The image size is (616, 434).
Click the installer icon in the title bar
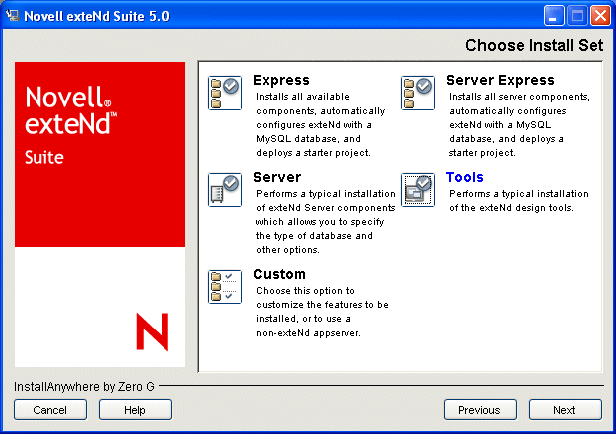(13, 16)
